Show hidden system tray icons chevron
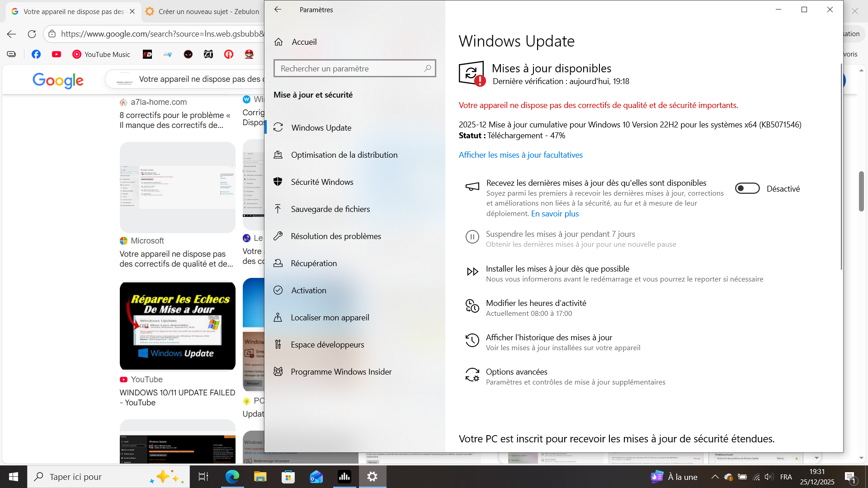The image size is (868, 488). point(715,477)
